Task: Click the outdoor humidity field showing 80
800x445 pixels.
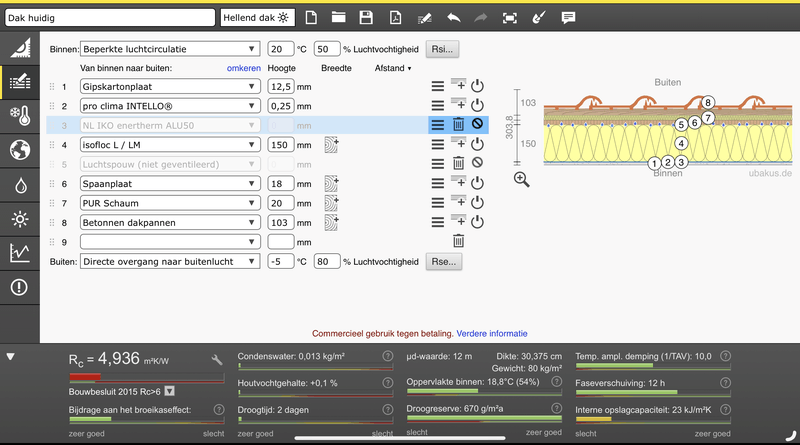Action: point(327,261)
